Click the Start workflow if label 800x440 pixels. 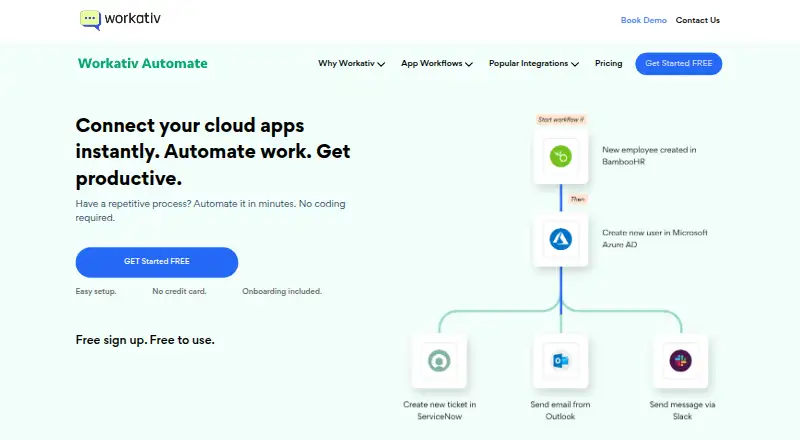pyautogui.click(x=561, y=119)
